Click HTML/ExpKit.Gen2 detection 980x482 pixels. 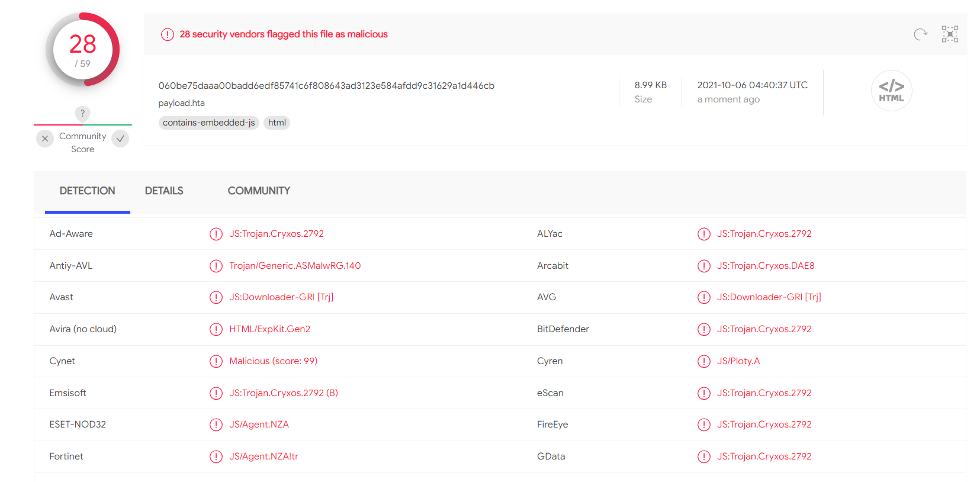(x=270, y=329)
